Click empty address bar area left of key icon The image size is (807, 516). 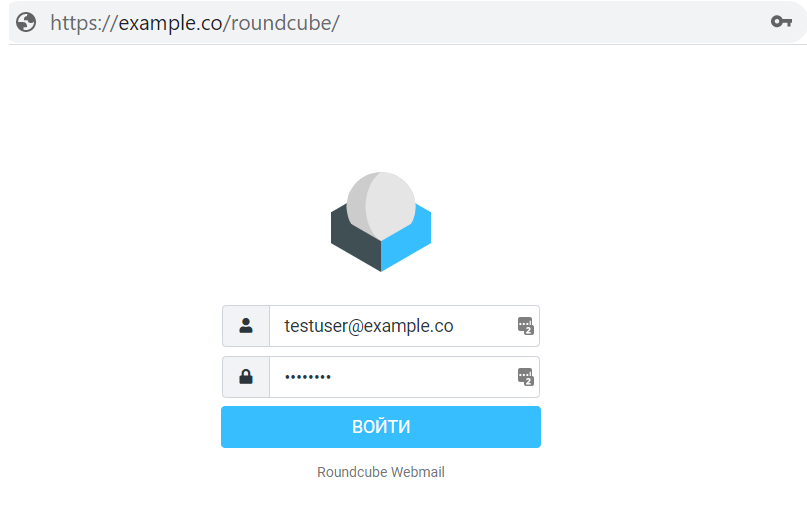coord(550,22)
